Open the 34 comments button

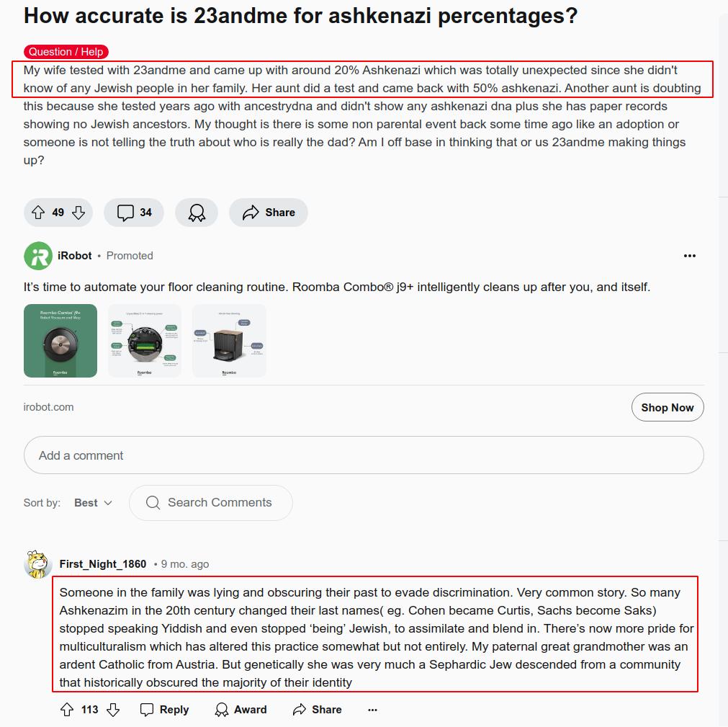point(134,213)
